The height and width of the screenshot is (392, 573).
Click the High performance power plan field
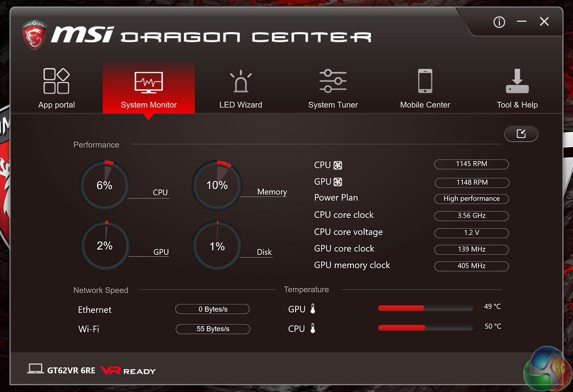tap(472, 199)
